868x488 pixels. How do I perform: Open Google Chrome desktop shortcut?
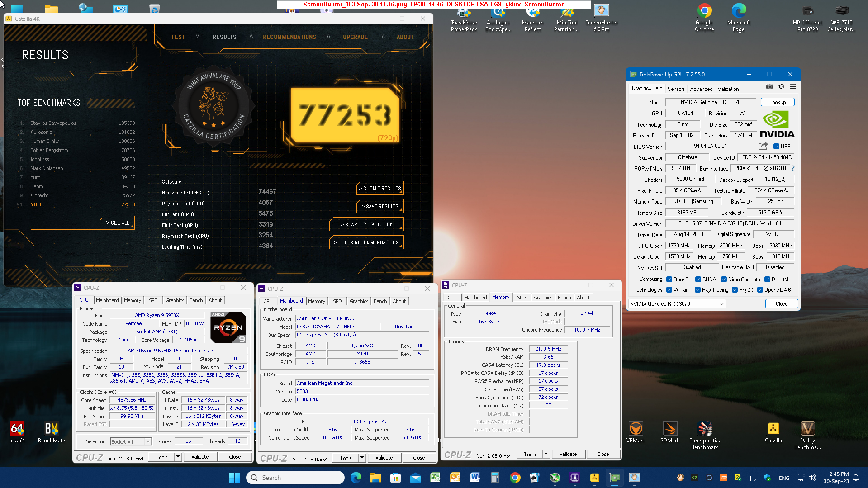pyautogui.click(x=704, y=18)
